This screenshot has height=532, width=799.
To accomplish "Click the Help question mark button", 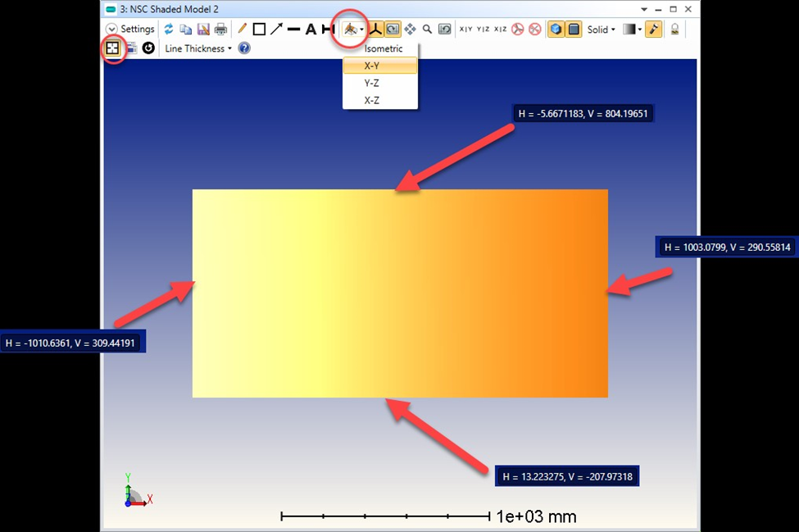I will (243, 48).
